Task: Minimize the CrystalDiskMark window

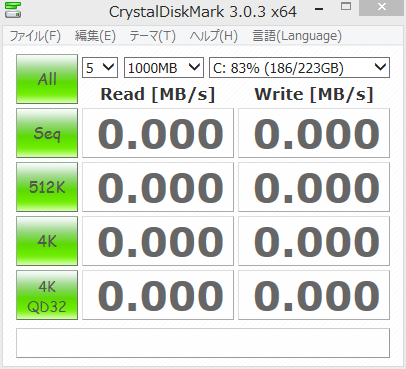Action: [x=319, y=9]
